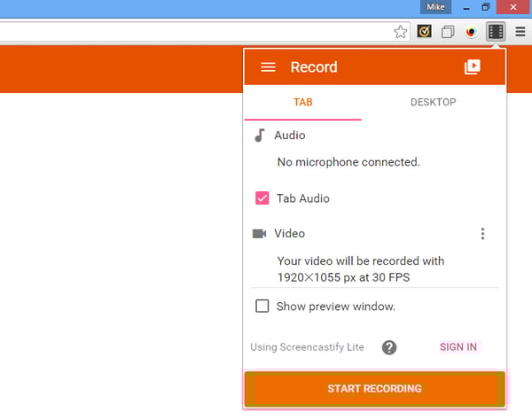This screenshot has width=532, height=419.
Task: Click the Mike profile button
Action: 435,7
